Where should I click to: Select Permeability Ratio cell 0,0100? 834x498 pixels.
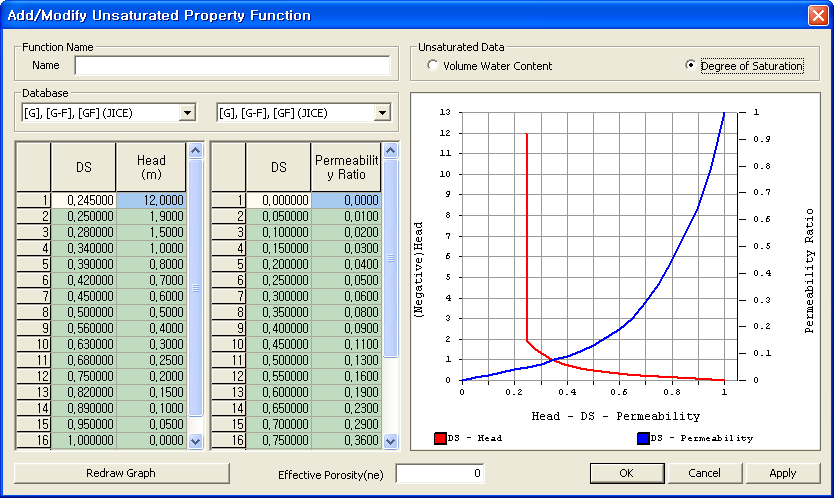tap(346, 216)
